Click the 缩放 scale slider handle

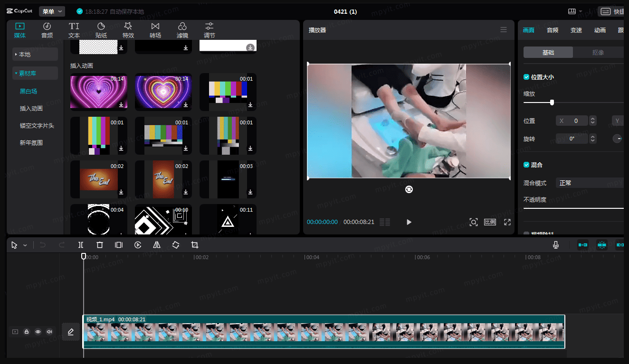(x=552, y=103)
